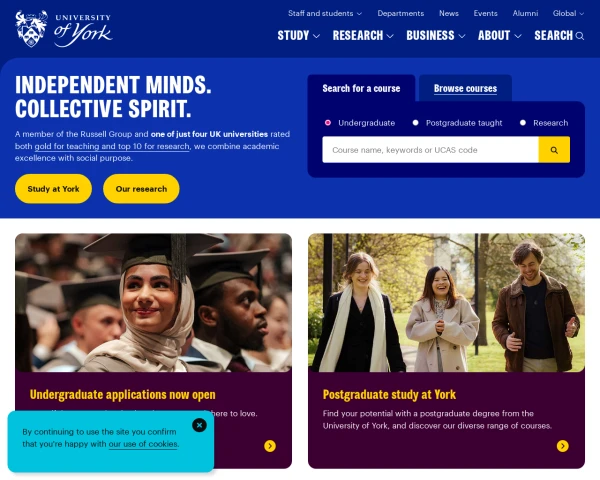The width and height of the screenshot is (600, 480).
Task: Open the our use of cookies link
Action: pyautogui.click(x=143, y=444)
